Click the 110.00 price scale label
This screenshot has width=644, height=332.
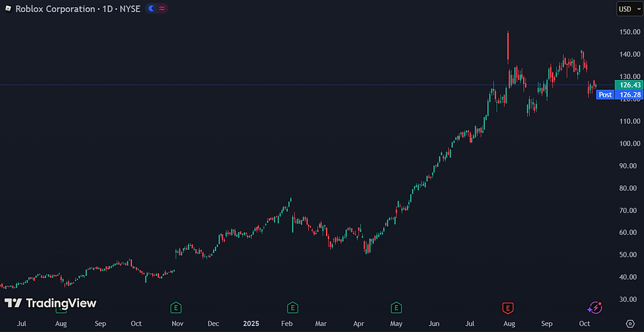tap(630, 121)
